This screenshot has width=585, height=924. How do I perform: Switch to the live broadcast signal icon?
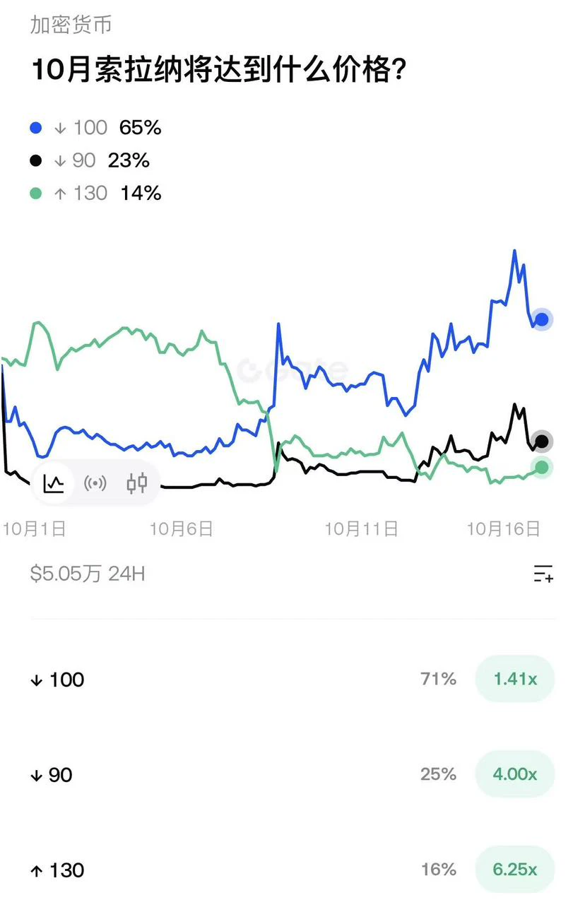[95, 483]
